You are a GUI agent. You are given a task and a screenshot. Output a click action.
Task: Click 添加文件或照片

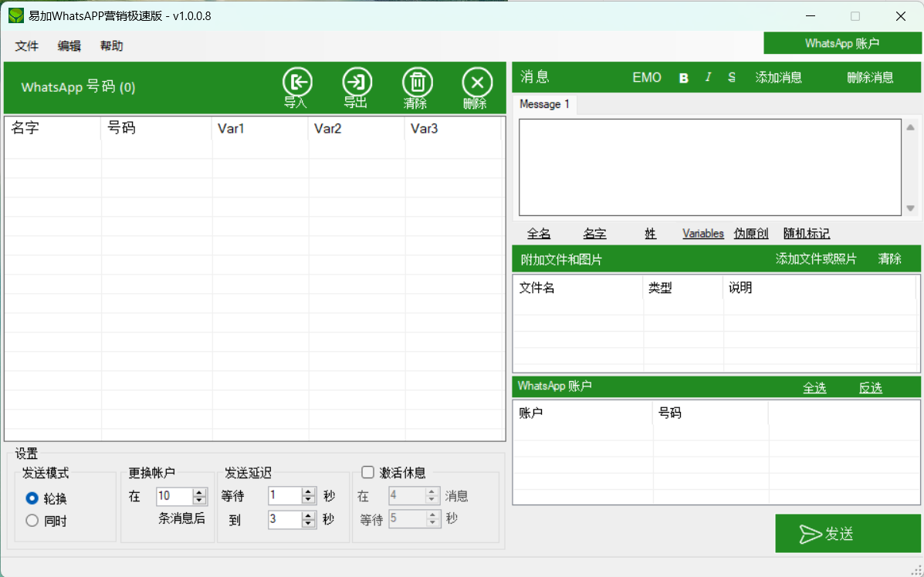pyautogui.click(x=816, y=259)
